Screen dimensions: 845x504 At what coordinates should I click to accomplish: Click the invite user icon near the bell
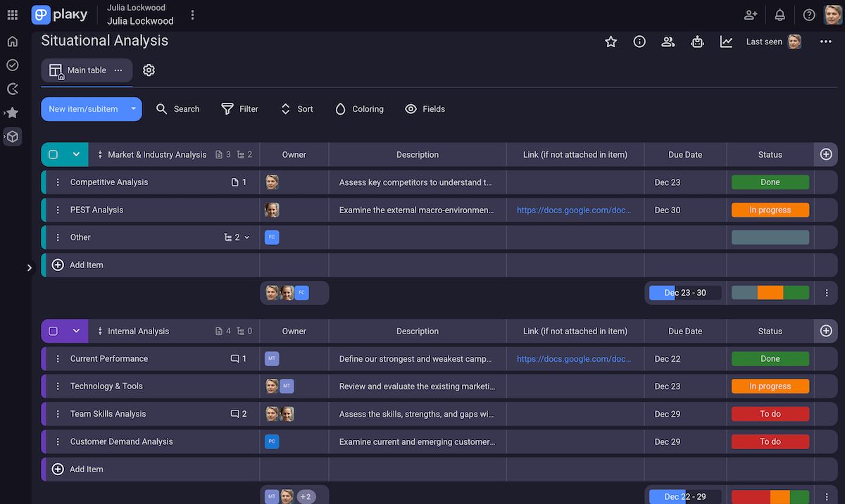click(751, 14)
